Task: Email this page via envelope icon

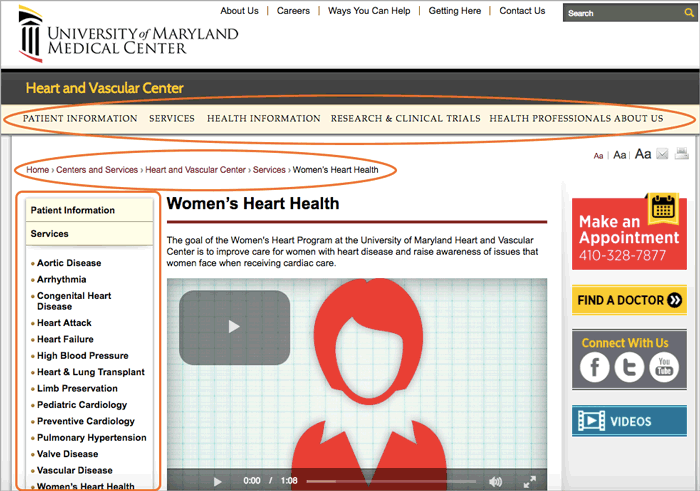Action: pos(662,154)
